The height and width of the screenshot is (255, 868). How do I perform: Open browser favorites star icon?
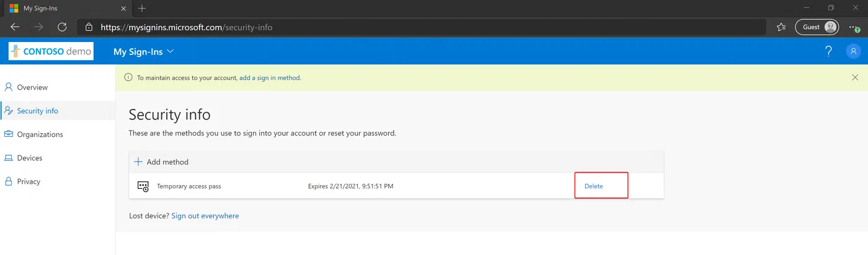click(x=781, y=27)
